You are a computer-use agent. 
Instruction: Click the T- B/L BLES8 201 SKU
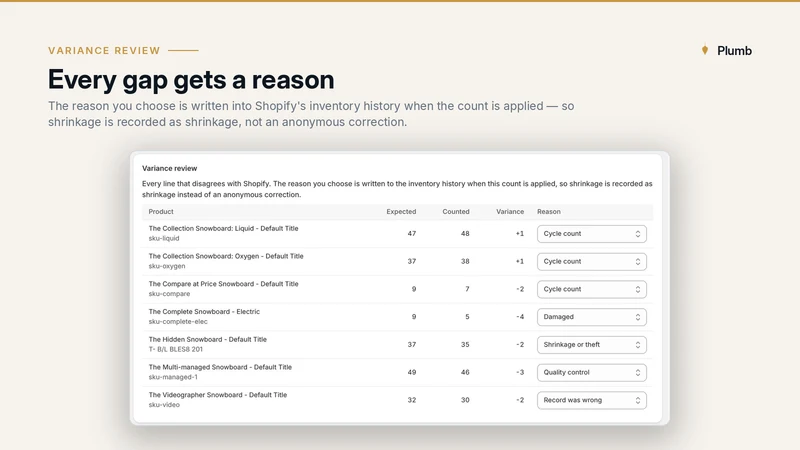click(x=176, y=349)
